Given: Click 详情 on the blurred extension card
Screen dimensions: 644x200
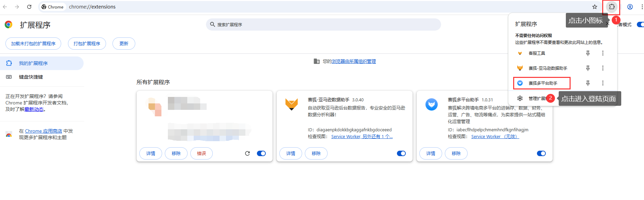Looking at the screenshot, I should [151, 153].
